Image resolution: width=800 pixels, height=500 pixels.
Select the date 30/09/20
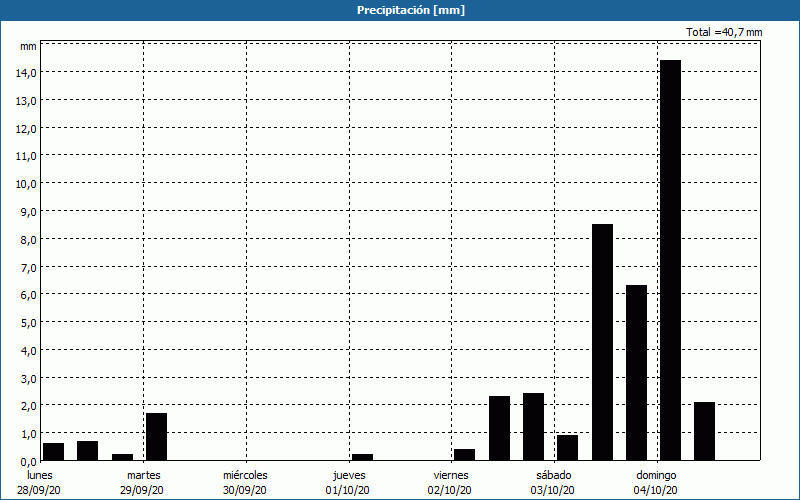coord(245,490)
